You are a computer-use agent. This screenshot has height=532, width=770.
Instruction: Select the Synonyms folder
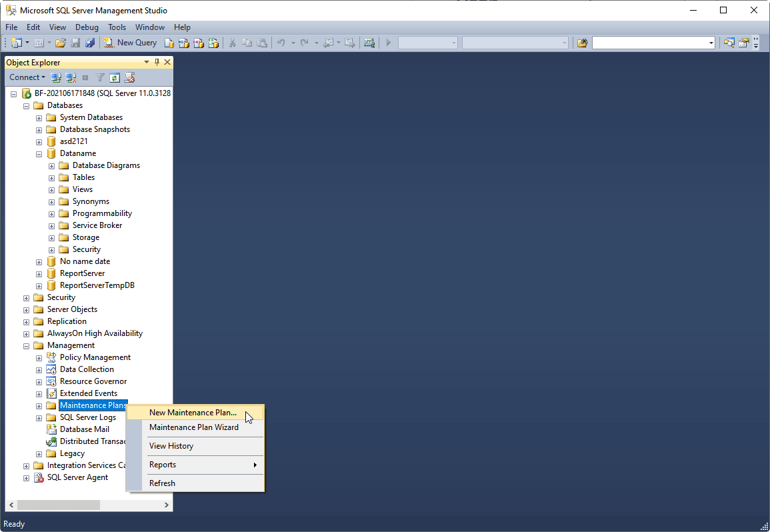point(91,201)
